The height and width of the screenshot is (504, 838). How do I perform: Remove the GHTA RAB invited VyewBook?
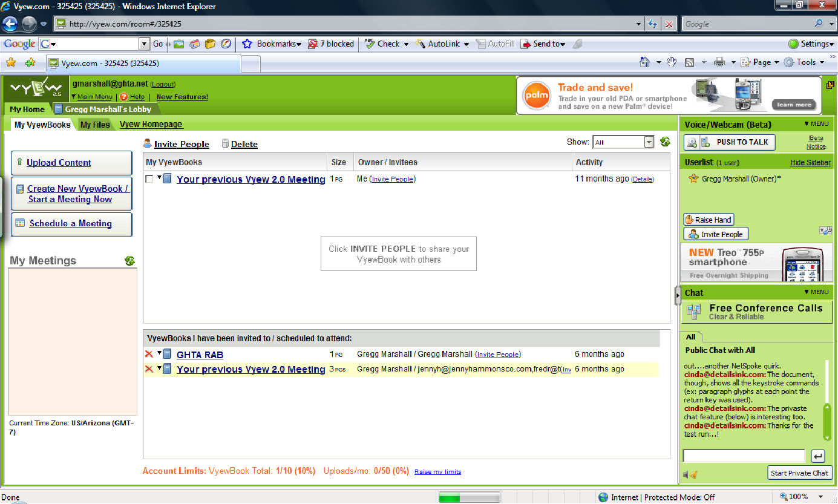pyautogui.click(x=149, y=355)
